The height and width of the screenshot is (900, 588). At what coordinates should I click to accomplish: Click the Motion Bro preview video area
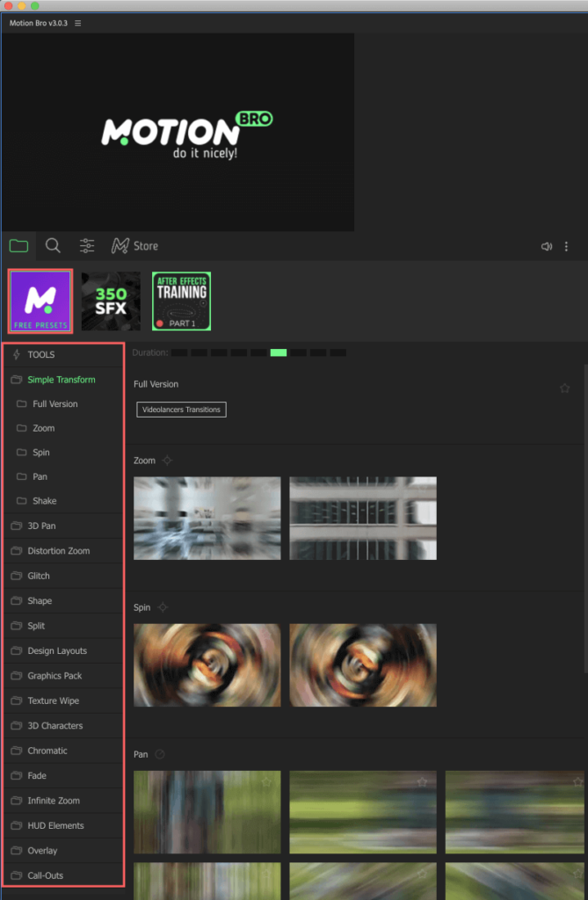(x=178, y=132)
